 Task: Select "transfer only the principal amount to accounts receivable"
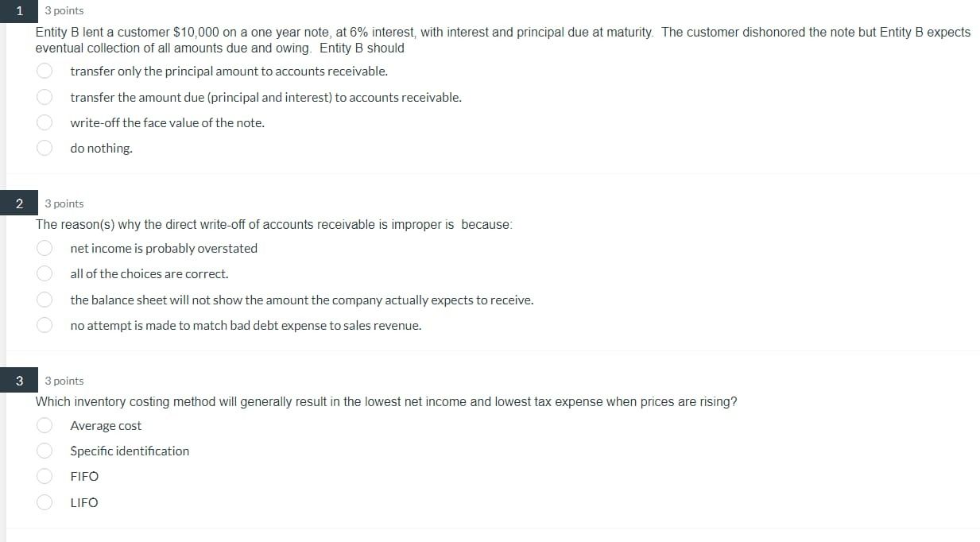coord(44,71)
